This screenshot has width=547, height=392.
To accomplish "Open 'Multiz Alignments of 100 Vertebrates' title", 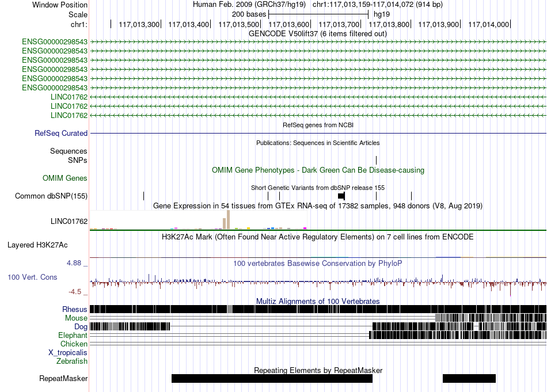I will click(x=318, y=301).
